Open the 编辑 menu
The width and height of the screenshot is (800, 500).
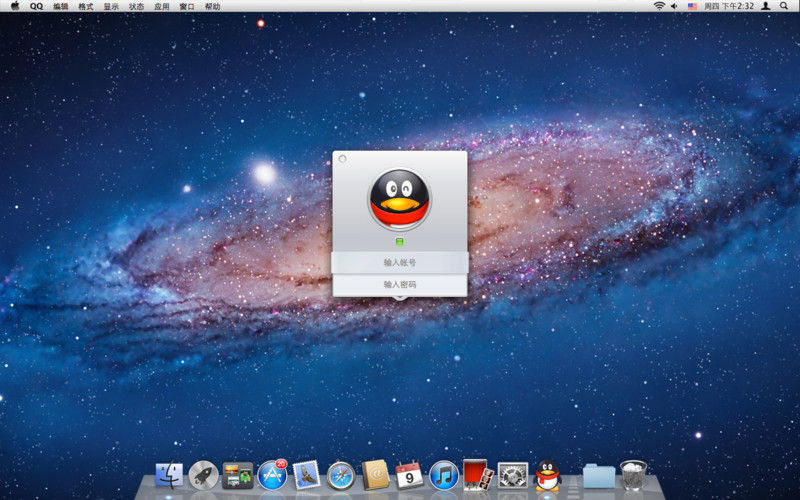pyautogui.click(x=61, y=6)
